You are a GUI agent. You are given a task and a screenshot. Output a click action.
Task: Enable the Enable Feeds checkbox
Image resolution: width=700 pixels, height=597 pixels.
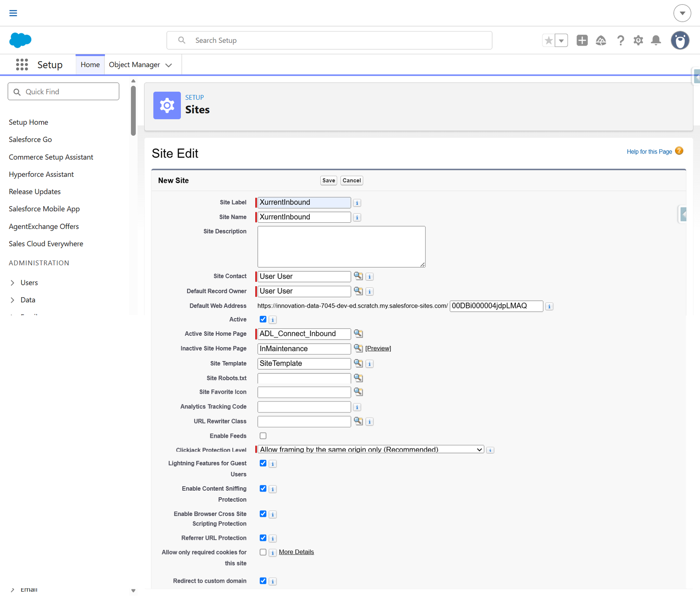[x=263, y=435]
